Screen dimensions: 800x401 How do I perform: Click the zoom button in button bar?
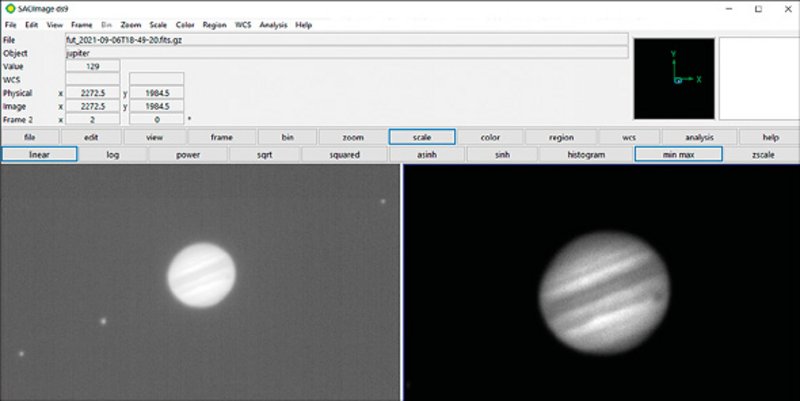[x=353, y=137]
